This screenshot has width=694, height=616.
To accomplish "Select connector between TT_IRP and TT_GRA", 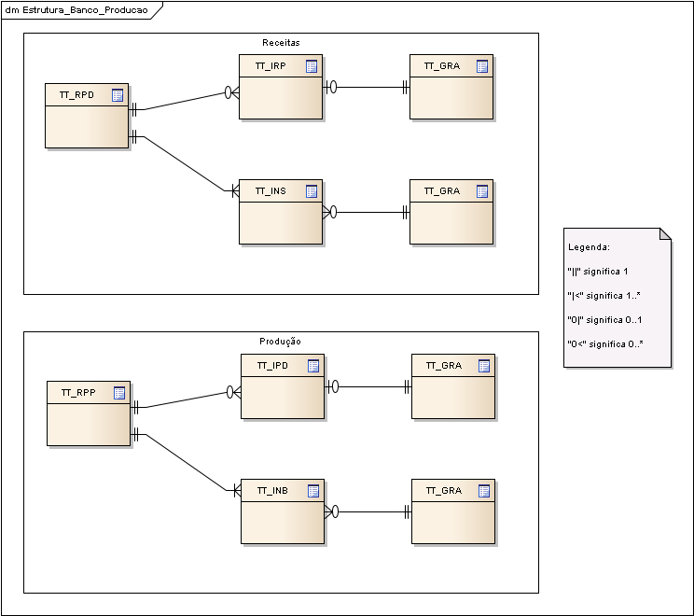I will coord(366,87).
